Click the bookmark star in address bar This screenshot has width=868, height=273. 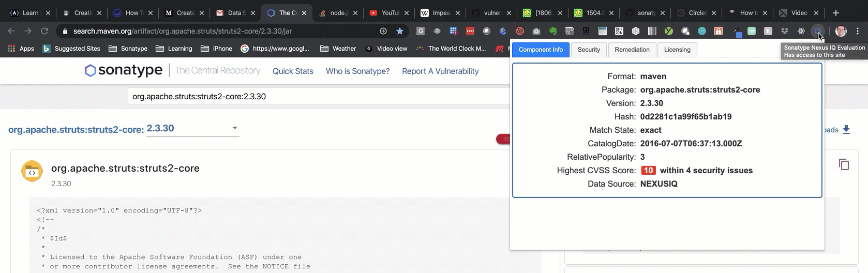click(x=400, y=31)
